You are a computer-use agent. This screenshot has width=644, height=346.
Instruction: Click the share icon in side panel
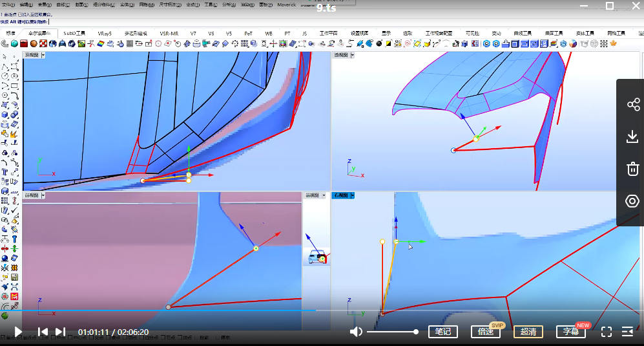(x=632, y=104)
